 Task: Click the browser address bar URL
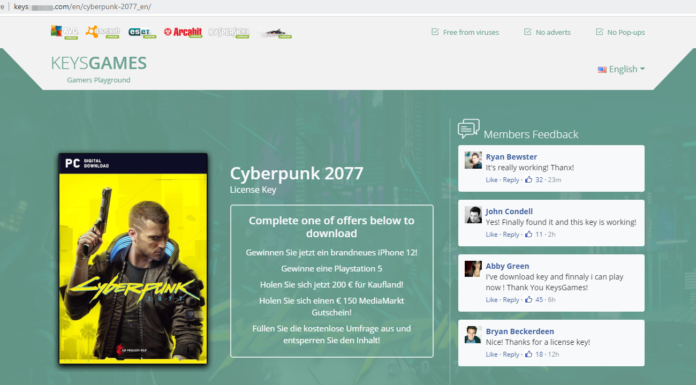[x=83, y=7]
